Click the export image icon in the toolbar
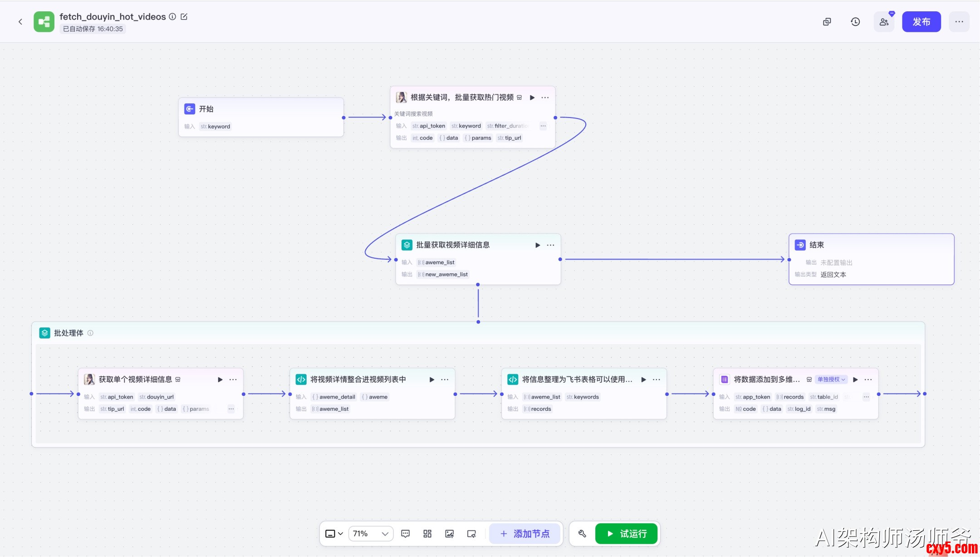 (449, 534)
